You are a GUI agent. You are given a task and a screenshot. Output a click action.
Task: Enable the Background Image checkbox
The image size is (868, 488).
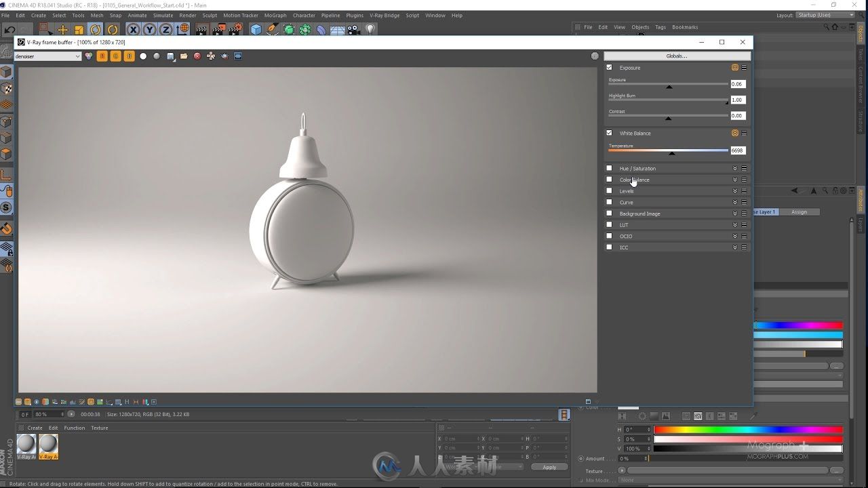pos(609,213)
